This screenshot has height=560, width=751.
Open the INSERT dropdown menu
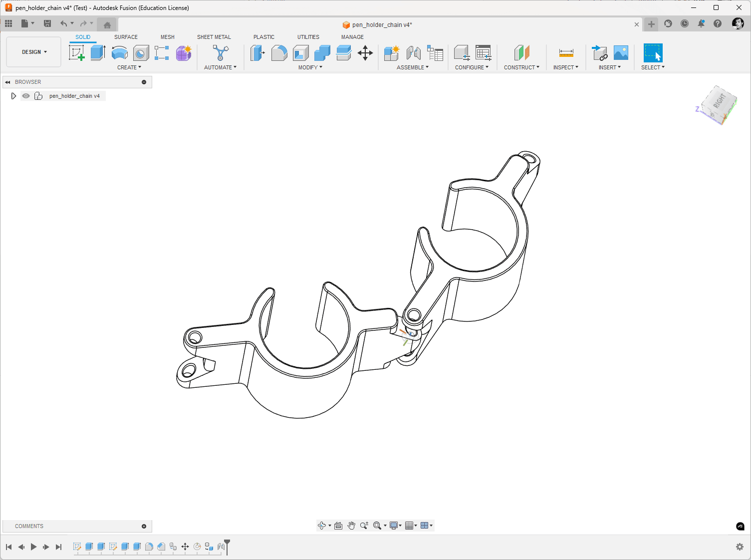[610, 67]
